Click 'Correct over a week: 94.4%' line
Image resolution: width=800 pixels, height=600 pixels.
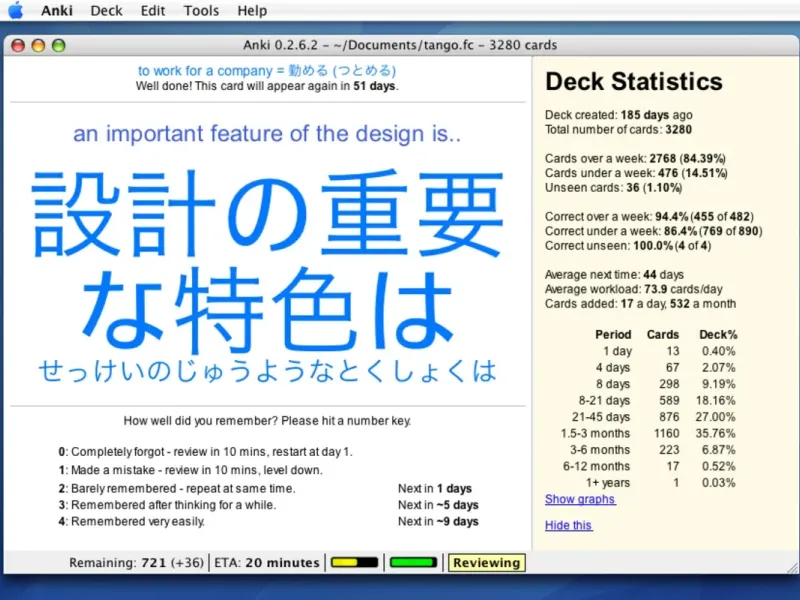coord(649,216)
